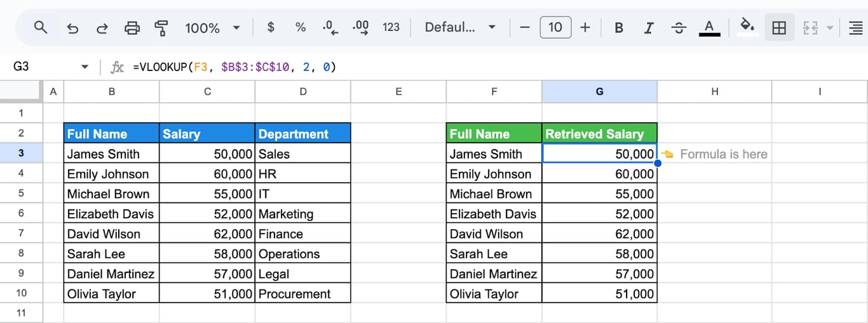Decrease decimal places

pyautogui.click(x=330, y=27)
